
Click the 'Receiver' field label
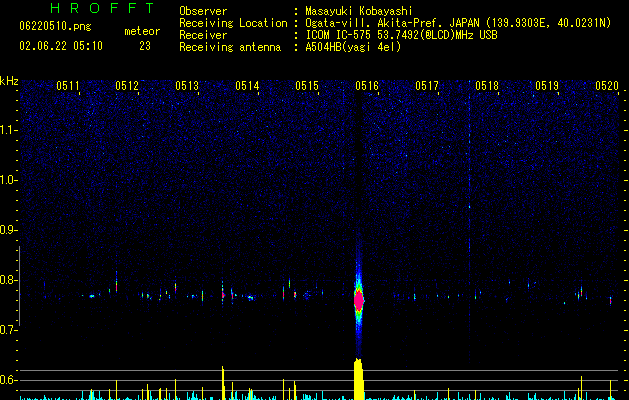(203, 35)
